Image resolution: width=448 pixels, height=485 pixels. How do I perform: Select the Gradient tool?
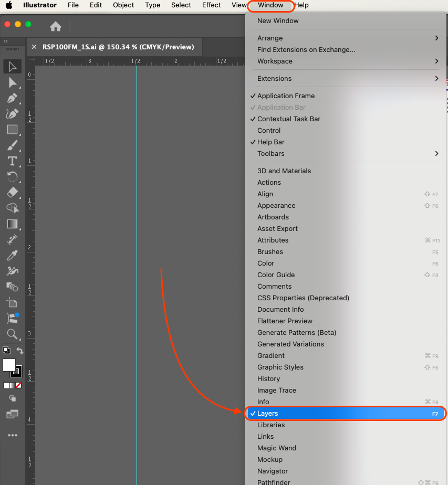point(13,224)
